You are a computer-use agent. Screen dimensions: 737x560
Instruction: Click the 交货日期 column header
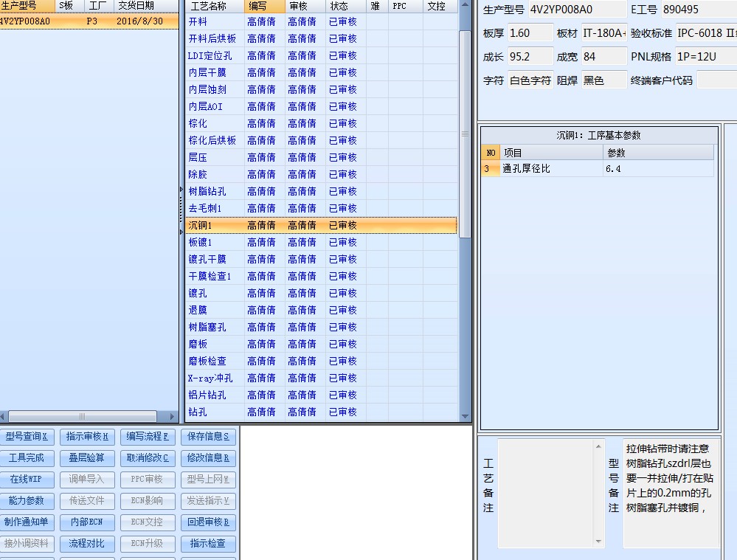tap(146, 6)
